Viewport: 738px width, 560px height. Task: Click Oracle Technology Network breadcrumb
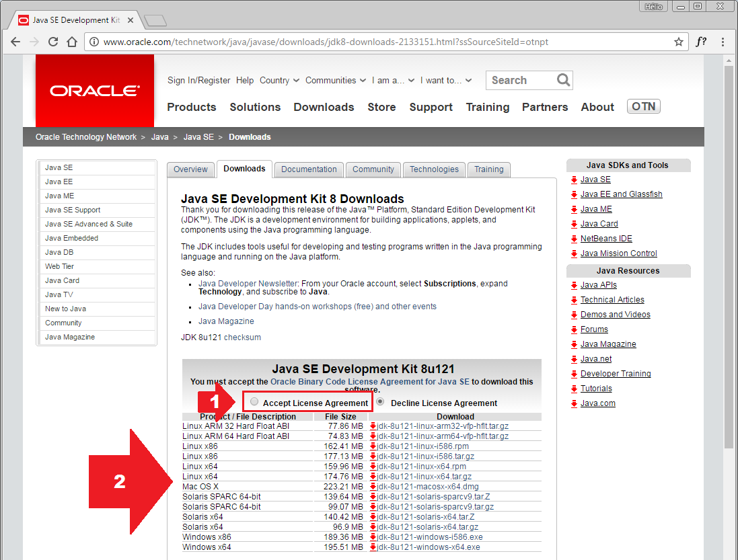click(x=85, y=137)
